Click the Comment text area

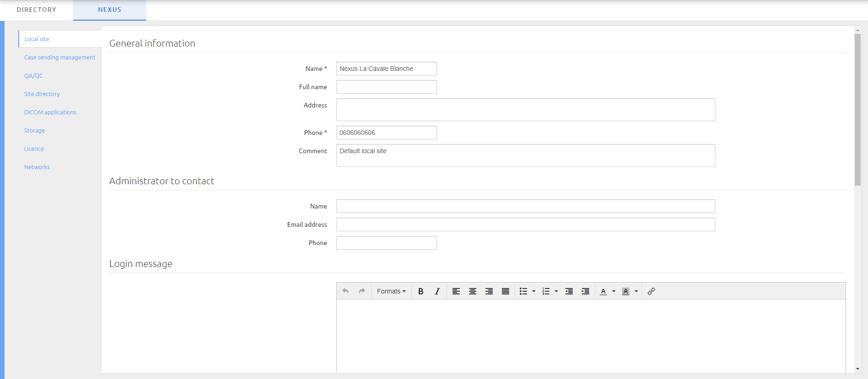point(526,155)
